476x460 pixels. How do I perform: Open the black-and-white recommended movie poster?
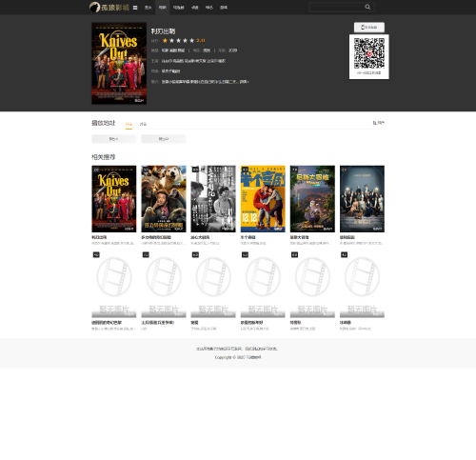[x=213, y=199]
